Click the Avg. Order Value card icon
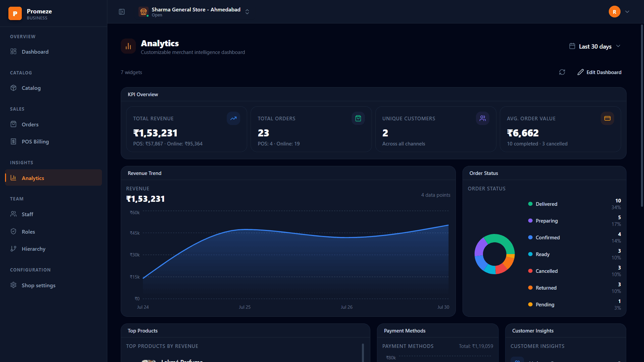This screenshot has width=644, height=362. tap(607, 118)
